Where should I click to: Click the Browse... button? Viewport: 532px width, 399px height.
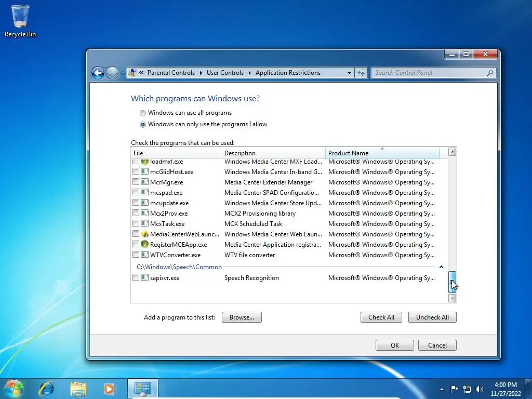coord(242,317)
